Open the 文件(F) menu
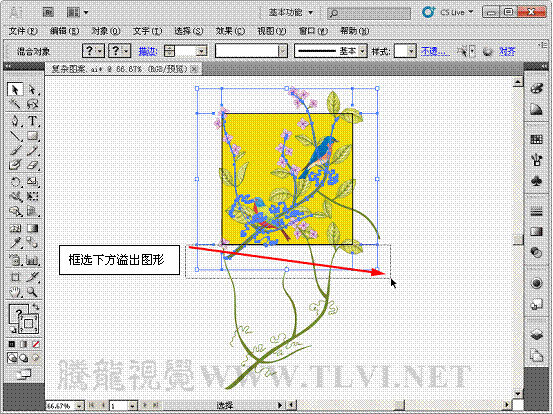This screenshot has height=414, width=553. (23, 31)
